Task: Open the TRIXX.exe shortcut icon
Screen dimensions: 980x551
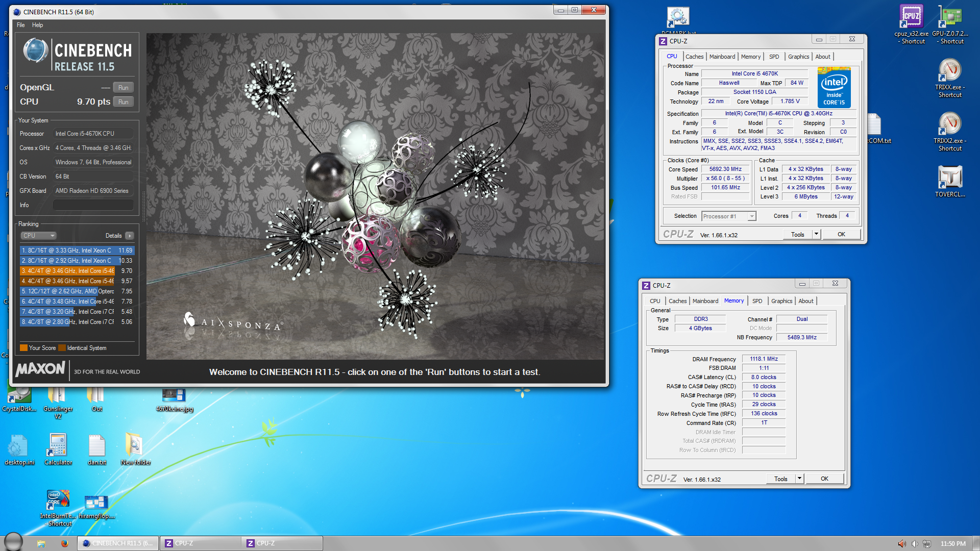Action: point(950,70)
